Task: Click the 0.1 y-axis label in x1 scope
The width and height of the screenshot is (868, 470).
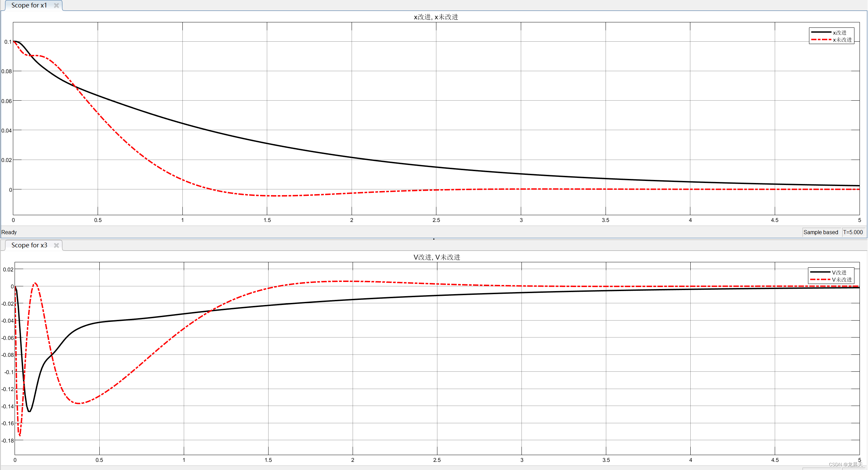Action: coord(8,42)
